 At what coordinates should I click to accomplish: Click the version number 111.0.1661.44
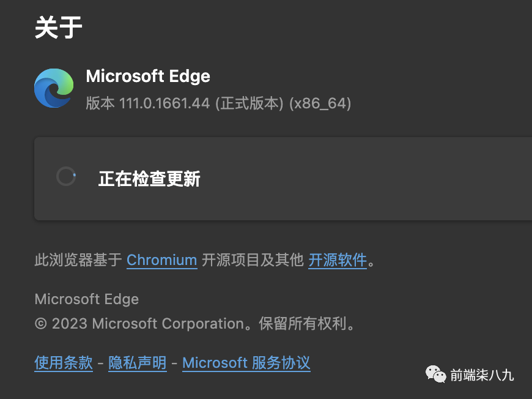pyautogui.click(x=164, y=103)
